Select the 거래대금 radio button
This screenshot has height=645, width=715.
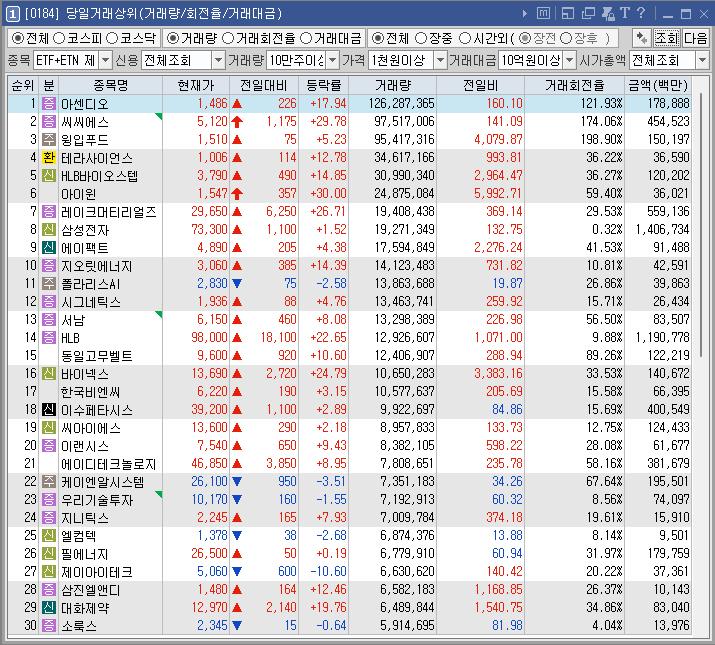tap(306, 38)
